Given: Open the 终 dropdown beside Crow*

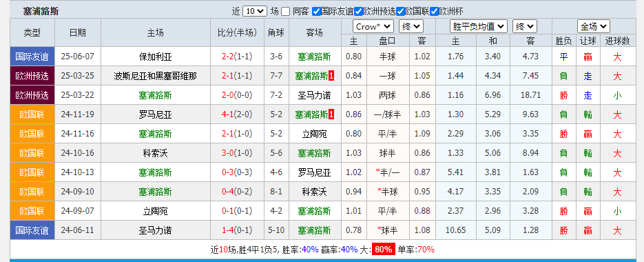Looking at the screenshot, I should [411, 27].
